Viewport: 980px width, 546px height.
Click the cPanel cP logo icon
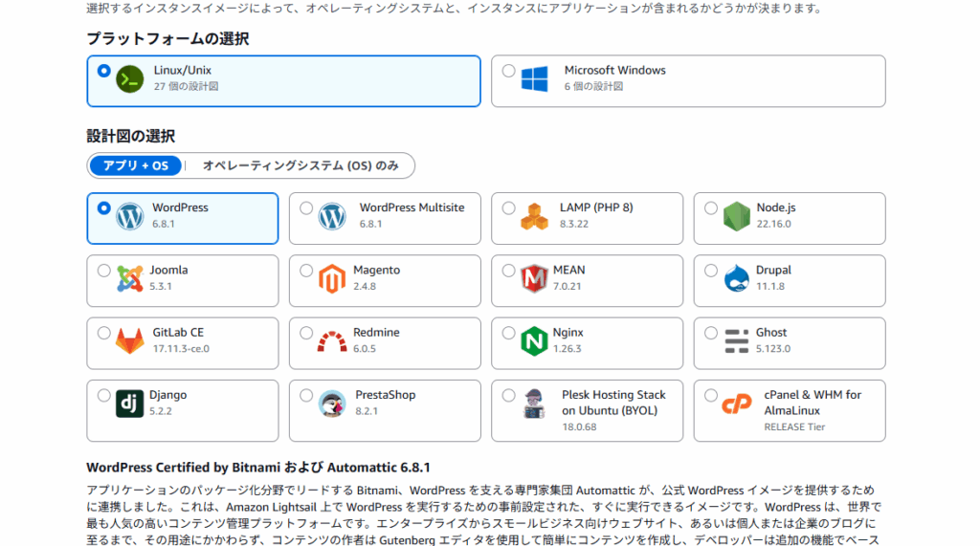coord(736,404)
